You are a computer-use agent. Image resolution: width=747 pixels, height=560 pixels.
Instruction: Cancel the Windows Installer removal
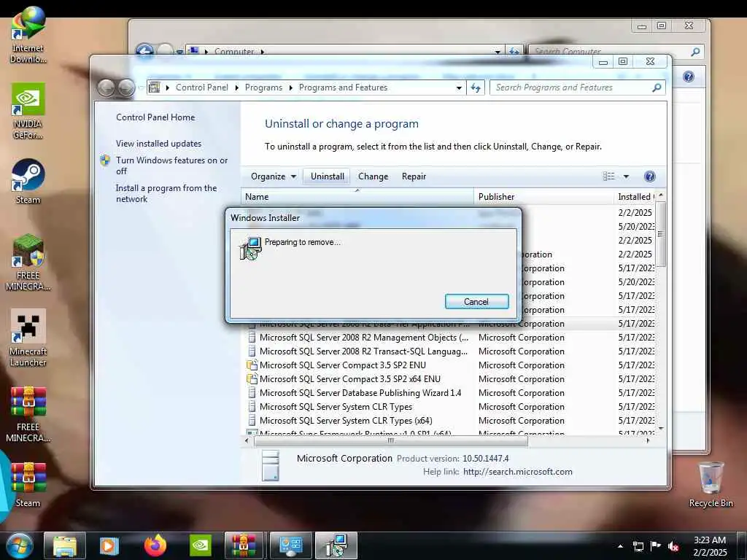476,301
